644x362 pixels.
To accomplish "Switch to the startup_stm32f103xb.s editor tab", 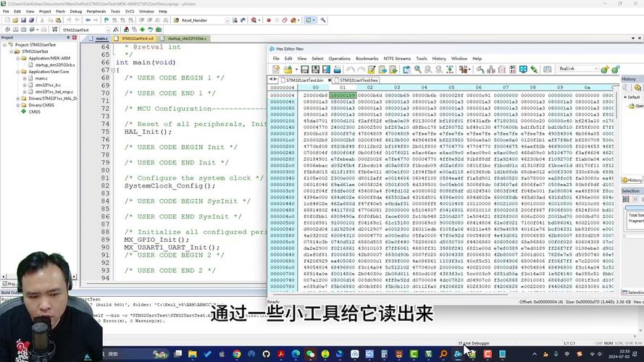I will (x=185, y=38).
